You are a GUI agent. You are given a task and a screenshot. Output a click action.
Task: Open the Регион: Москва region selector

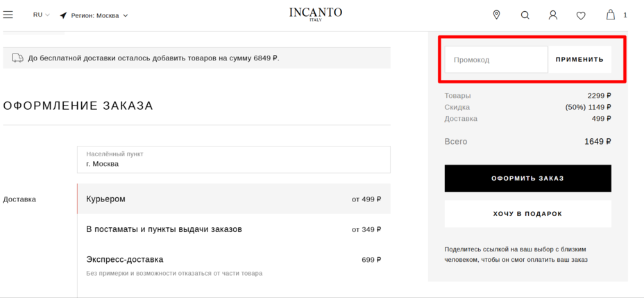pyautogui.click(x=99, y=15)
